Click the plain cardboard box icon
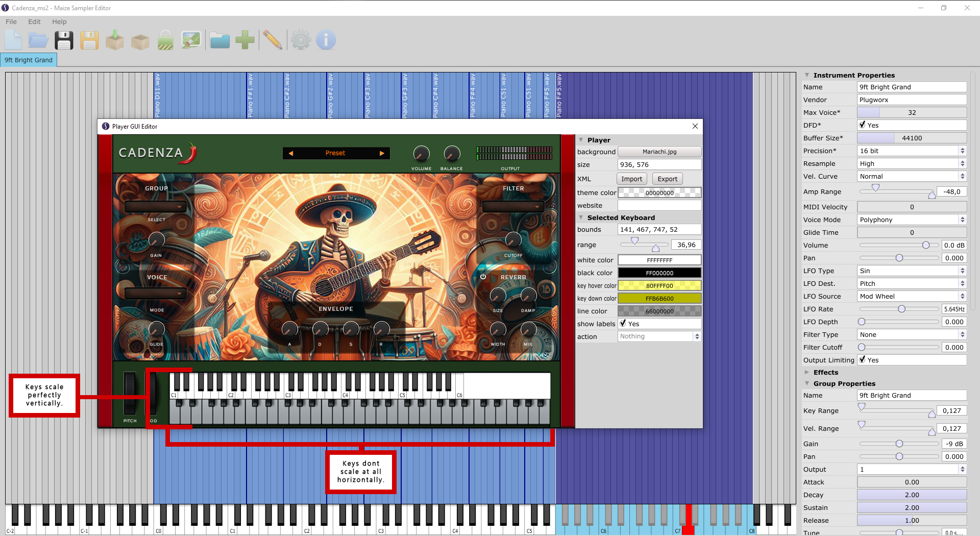The image size is (980, 536). (x=140, y=41)
